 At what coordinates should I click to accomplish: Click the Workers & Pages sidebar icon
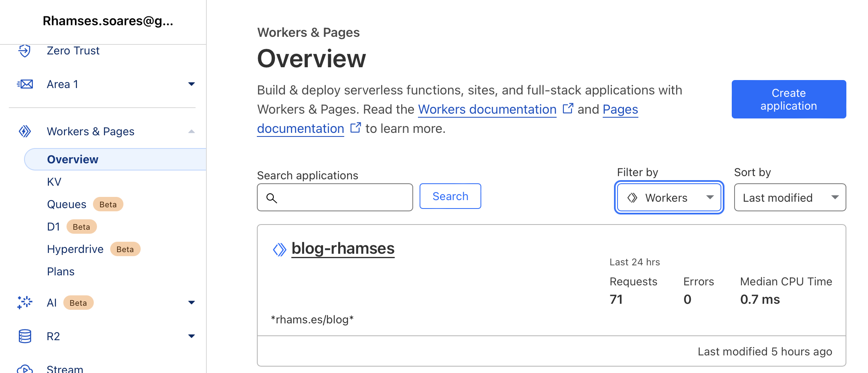[25, 131]
